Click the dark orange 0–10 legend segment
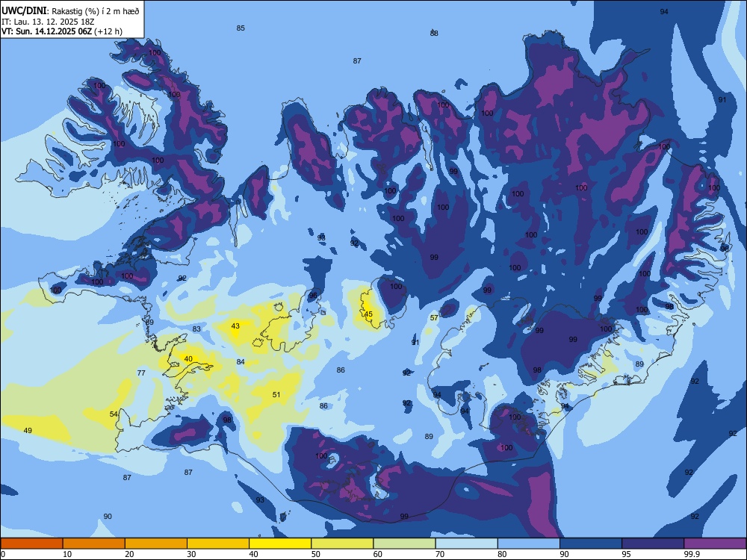The width and height of the screenshot is (747, 560). [x=32, y=544]
